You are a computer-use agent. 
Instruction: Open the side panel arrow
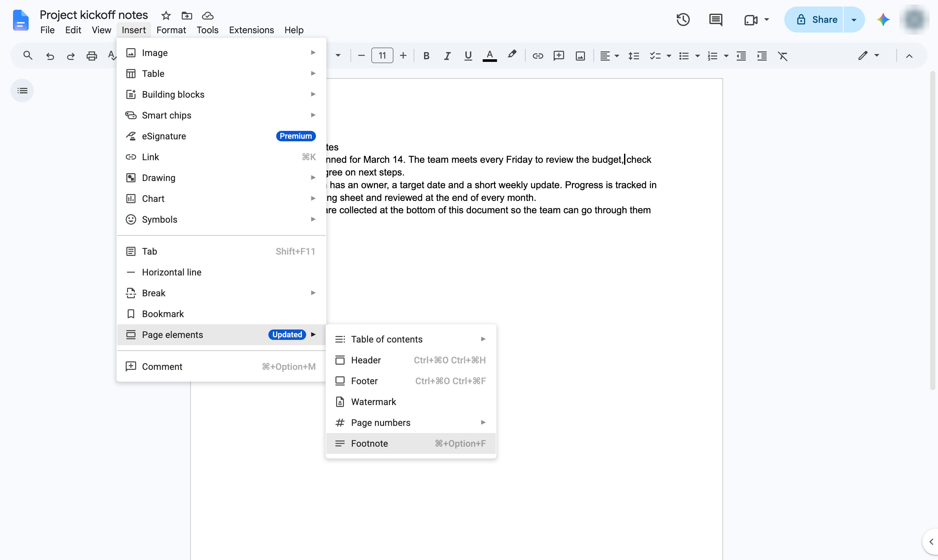tap(931, 541)
